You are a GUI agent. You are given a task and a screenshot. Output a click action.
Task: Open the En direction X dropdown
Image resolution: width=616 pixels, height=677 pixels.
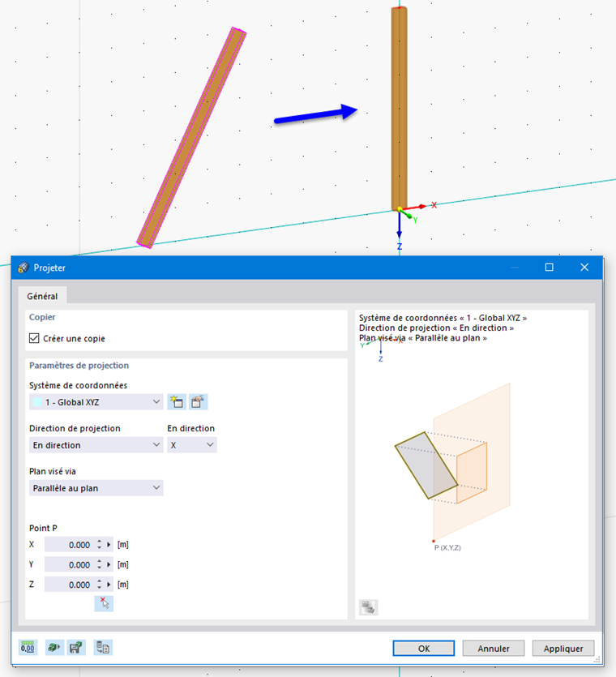click(x=191, y=445)
